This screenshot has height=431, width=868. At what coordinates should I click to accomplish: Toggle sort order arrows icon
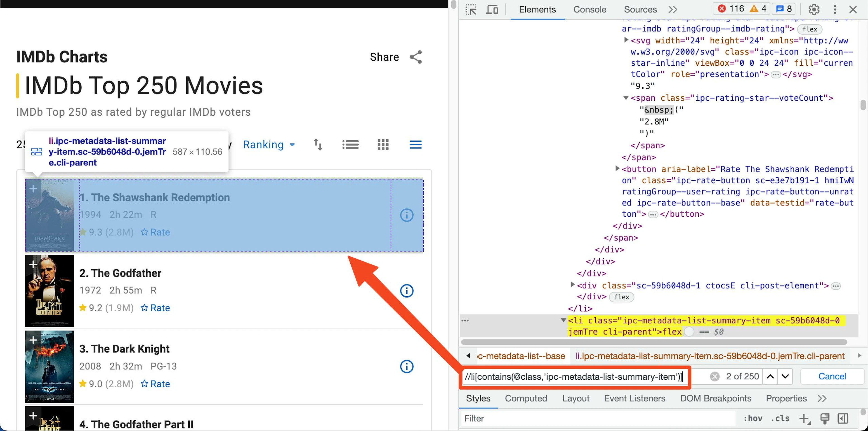pyautogui.click(x=318, y=145)
